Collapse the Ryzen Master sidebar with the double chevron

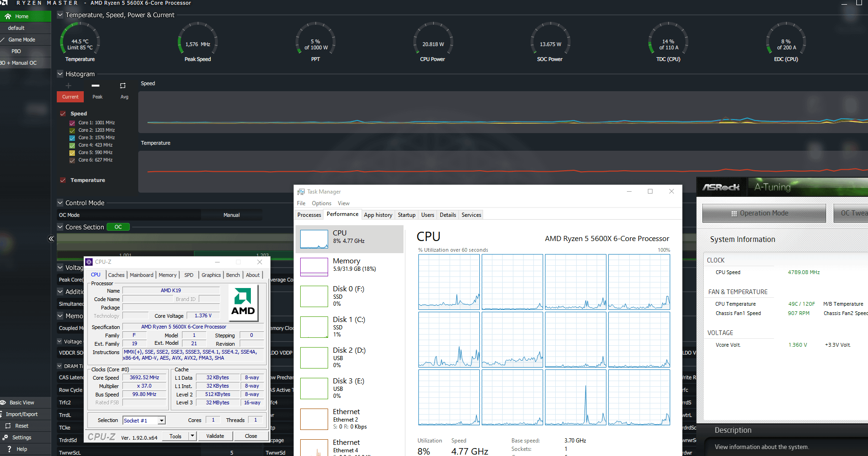[51, 239]
